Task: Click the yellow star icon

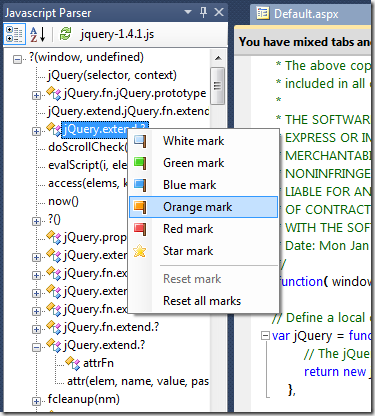Action: [x=140, y=251]
